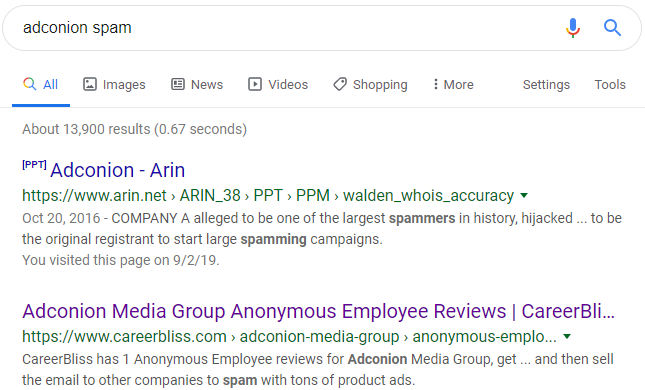Click the three-dot More icon
This screenshot has width=645, height=390.
pyautogui.click(x=436, y=84)
